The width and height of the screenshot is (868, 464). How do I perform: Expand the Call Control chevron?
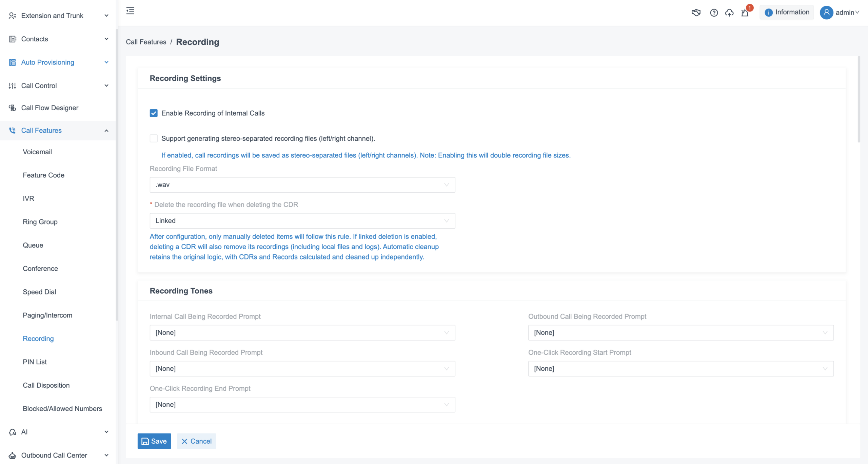pyautogui.click(x=106, y=86)
